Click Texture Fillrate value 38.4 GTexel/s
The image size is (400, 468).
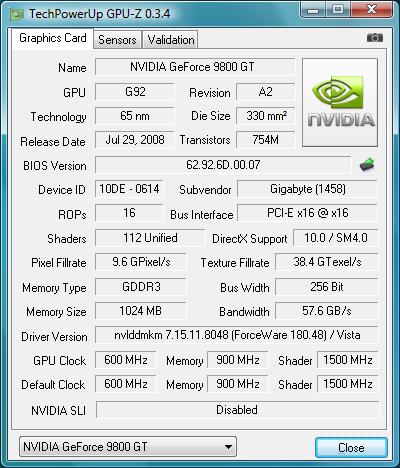327,262
